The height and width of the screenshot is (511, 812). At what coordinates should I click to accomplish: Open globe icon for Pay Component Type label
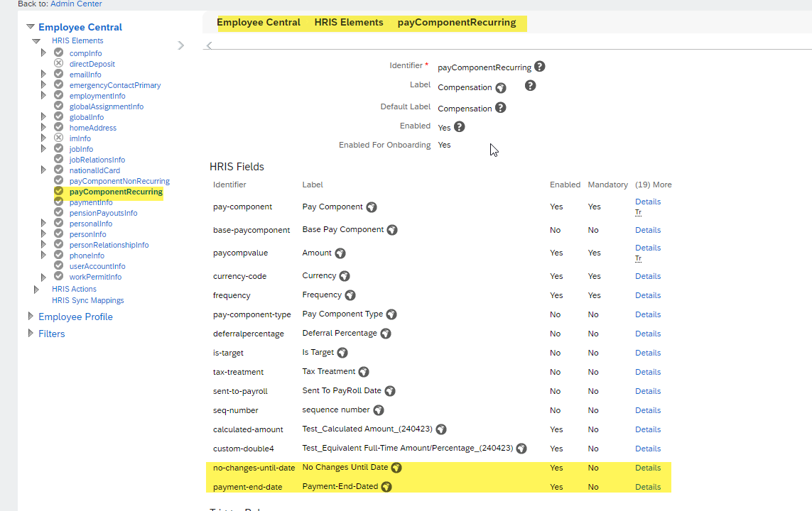click(391, 314)
